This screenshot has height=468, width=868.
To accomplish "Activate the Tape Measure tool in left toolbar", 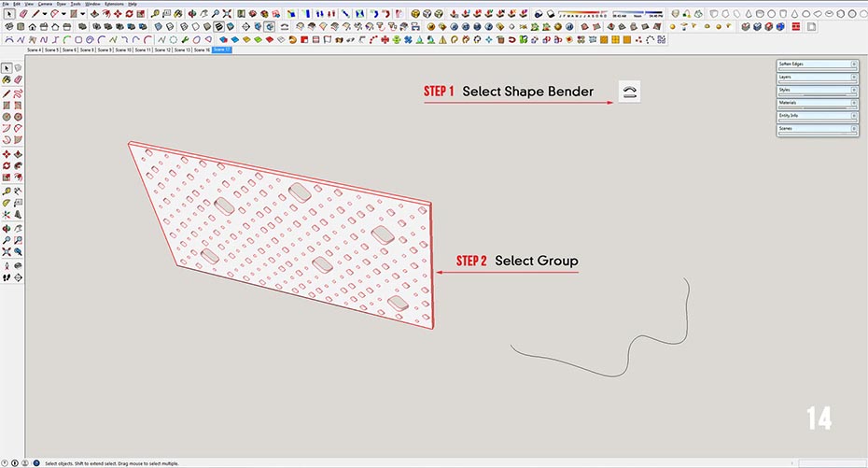I will (7, 190).
